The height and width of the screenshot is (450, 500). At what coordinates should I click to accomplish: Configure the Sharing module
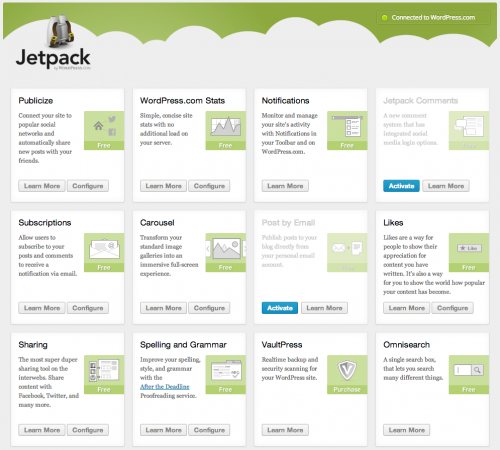pos(88,430)
